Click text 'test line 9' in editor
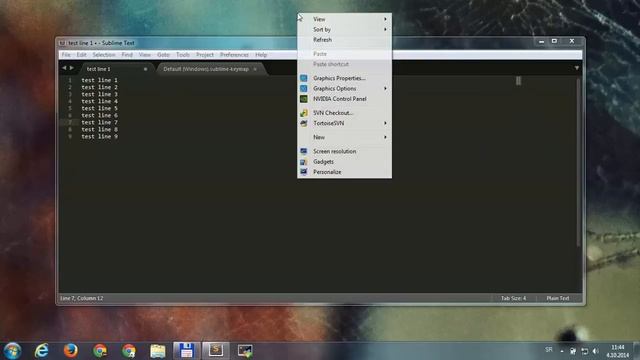 [x=100, y=136]
